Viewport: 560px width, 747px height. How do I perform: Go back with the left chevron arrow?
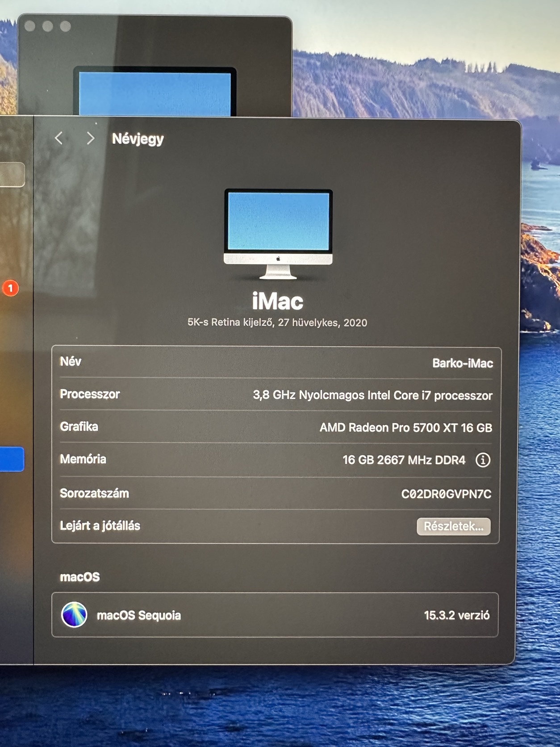pyautogui.click(x=59, y=138)
